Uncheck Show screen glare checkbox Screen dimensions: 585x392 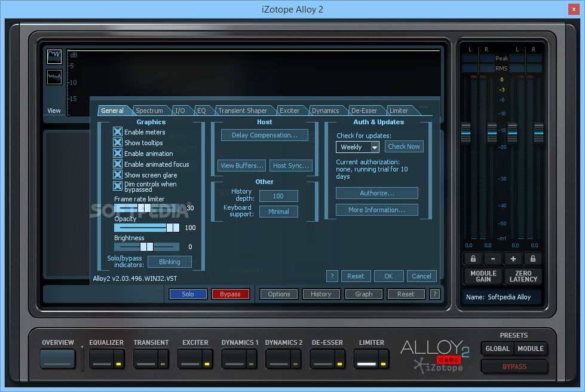click(x=118, y=175)
